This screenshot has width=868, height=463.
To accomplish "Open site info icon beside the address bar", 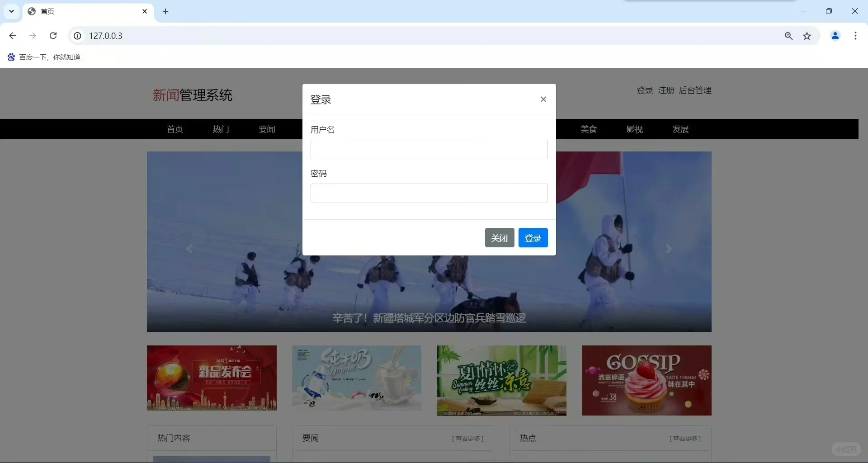I will (x=77, y=36).
